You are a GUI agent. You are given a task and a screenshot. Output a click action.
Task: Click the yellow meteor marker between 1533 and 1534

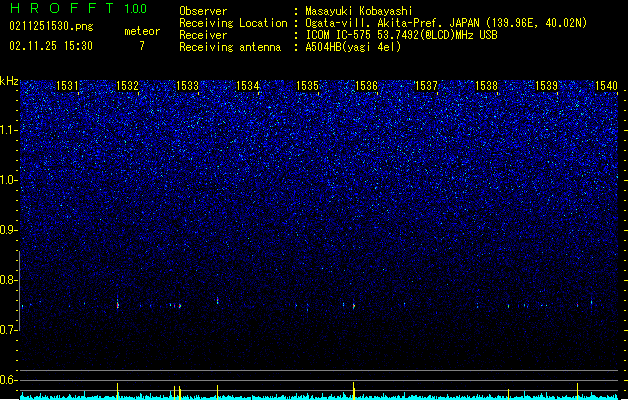217,392
